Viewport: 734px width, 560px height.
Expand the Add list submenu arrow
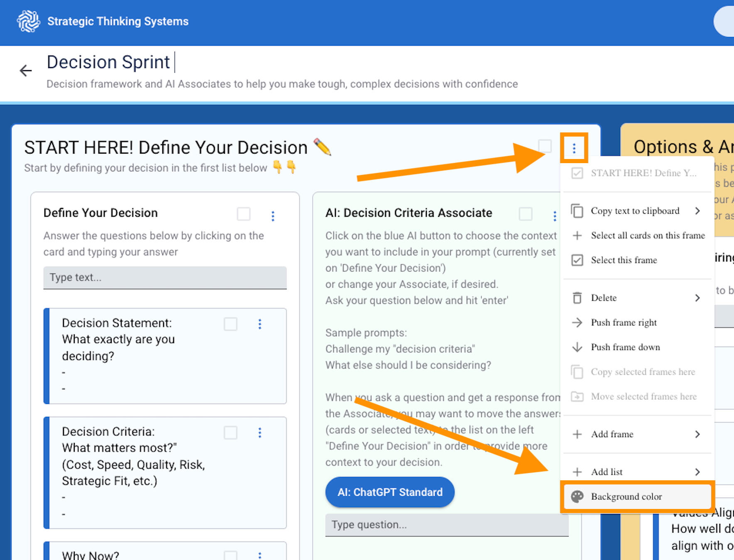coord(697,472)
